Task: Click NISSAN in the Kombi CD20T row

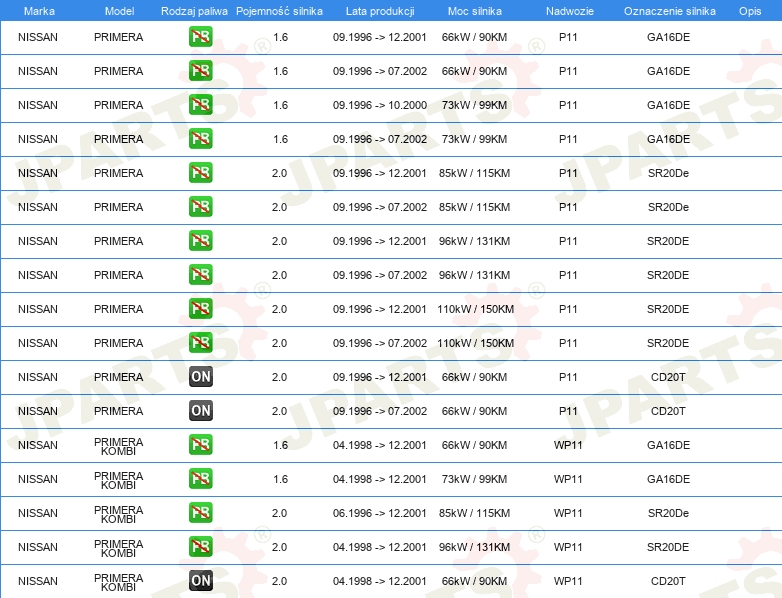Action: 38,581
